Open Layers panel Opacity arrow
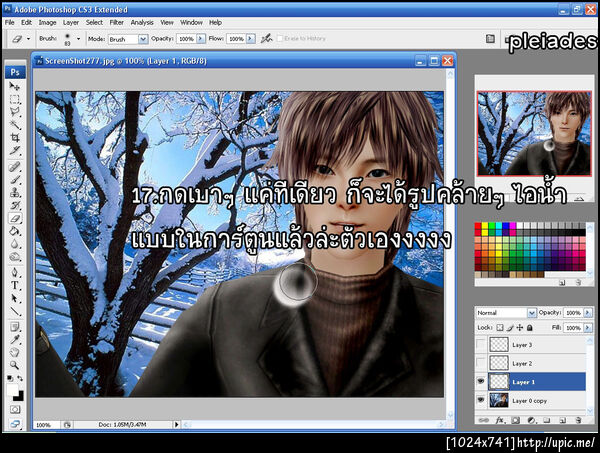Screen dimensions: 600x453 pyautogui.click(x=588, y=313)
